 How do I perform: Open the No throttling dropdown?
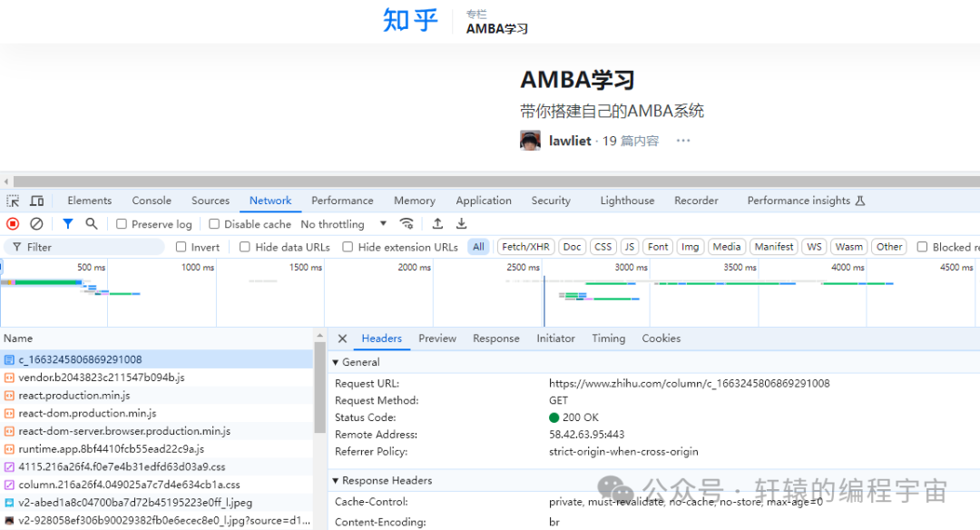(x=344, y=224)
